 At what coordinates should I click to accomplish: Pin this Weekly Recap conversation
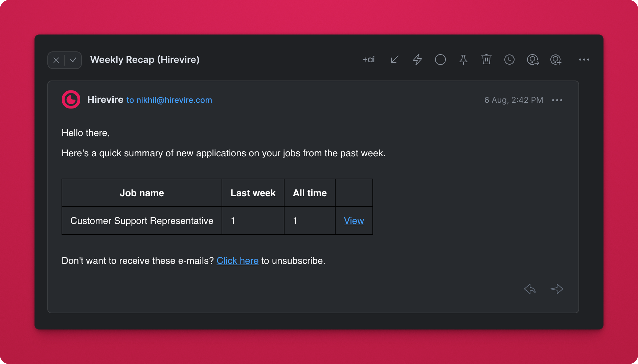(x=463, y=60)
